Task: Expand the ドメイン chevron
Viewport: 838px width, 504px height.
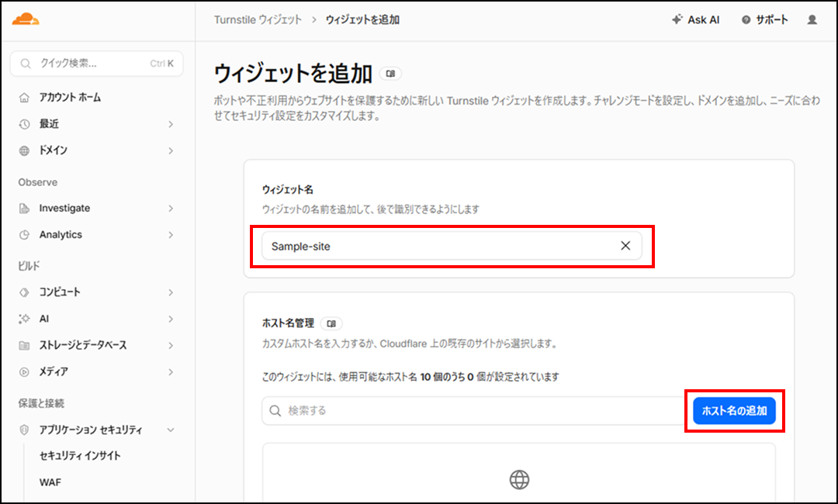Action: tap(171, 150)
